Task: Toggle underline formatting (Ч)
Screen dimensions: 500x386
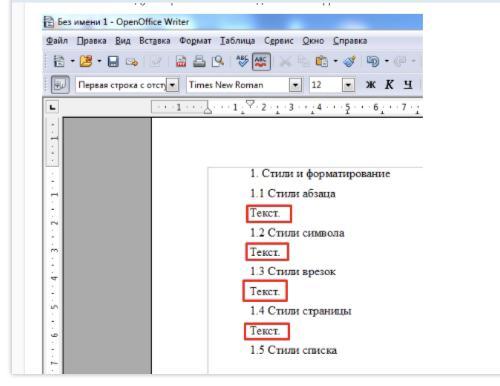Action: tap(408, 85)
